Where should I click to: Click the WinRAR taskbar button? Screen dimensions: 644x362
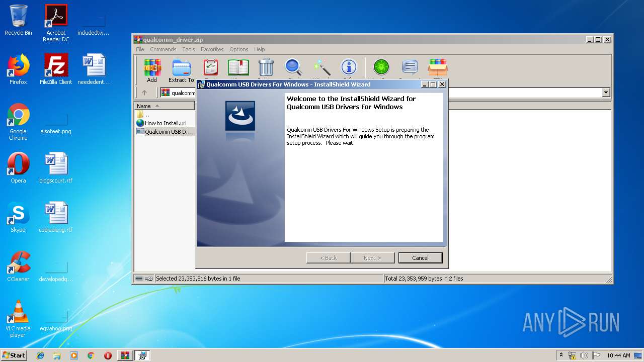point(125,355)
